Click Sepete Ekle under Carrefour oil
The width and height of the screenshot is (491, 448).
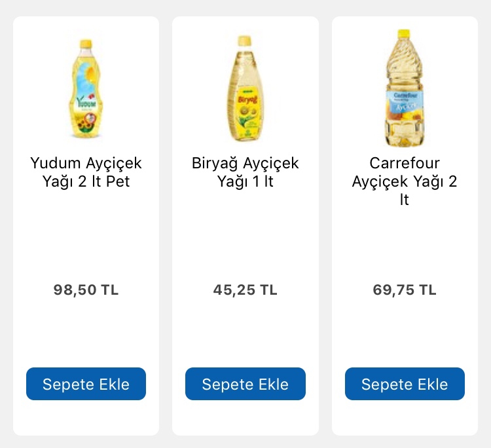tap(405, 384)
